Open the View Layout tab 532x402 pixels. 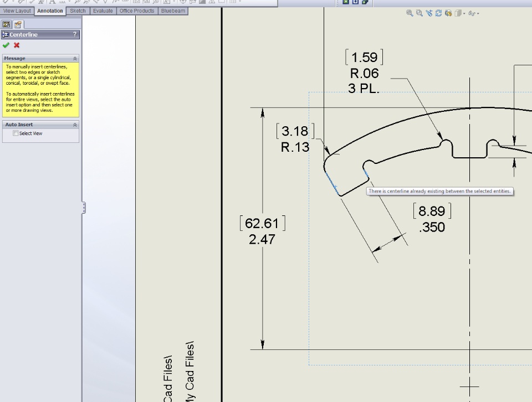[17, 11]
